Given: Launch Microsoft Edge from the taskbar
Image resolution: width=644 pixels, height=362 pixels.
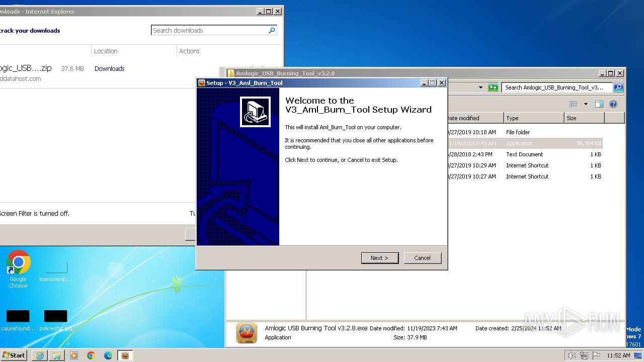Looking at the screenshot, I should tap(108, 355).
